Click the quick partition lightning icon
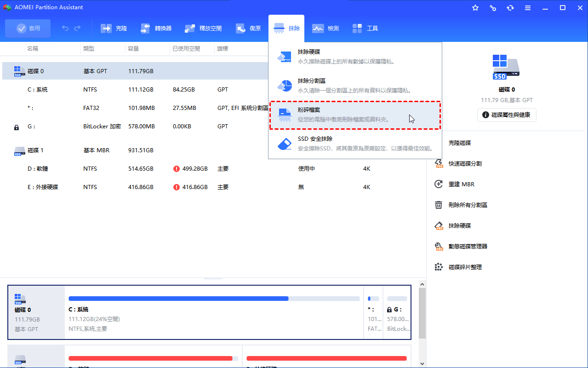Screen dimensions: 588x368 [439, 163]
